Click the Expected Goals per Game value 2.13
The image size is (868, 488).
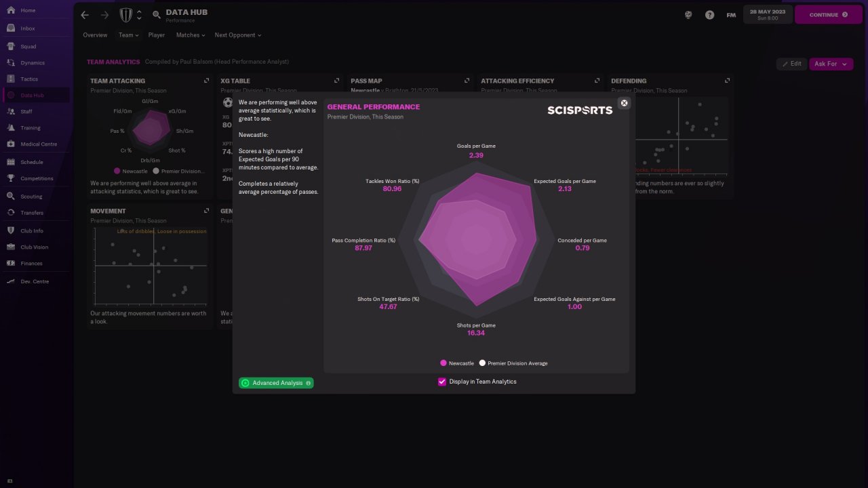565,189
